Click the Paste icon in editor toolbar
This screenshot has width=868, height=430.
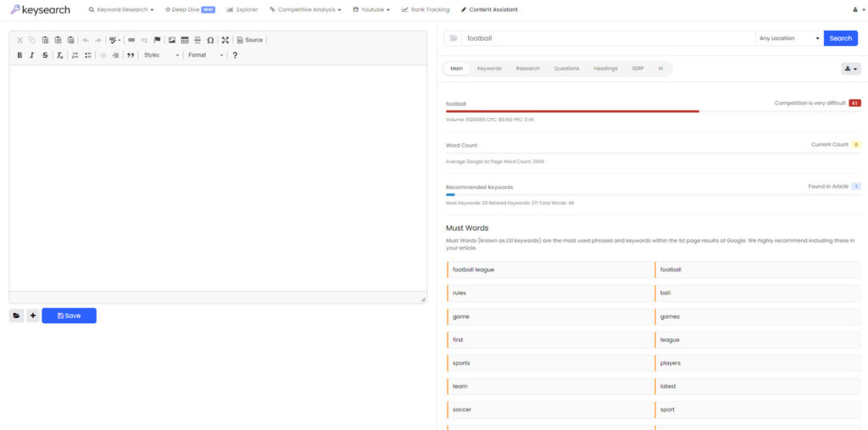46,40
